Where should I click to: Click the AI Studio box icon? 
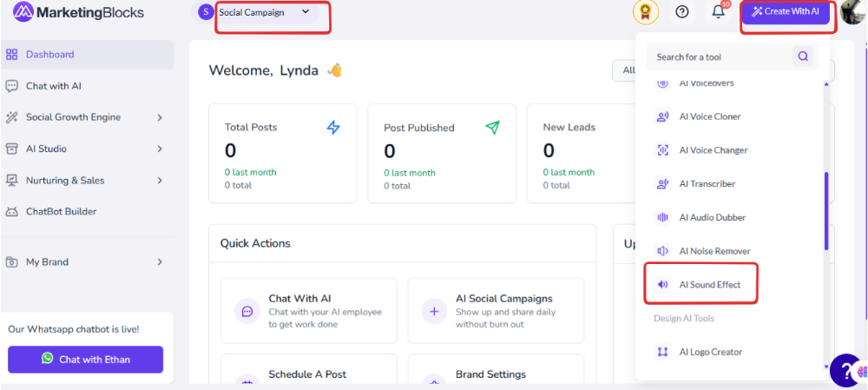pyautogui.click(x=11, y=149)
